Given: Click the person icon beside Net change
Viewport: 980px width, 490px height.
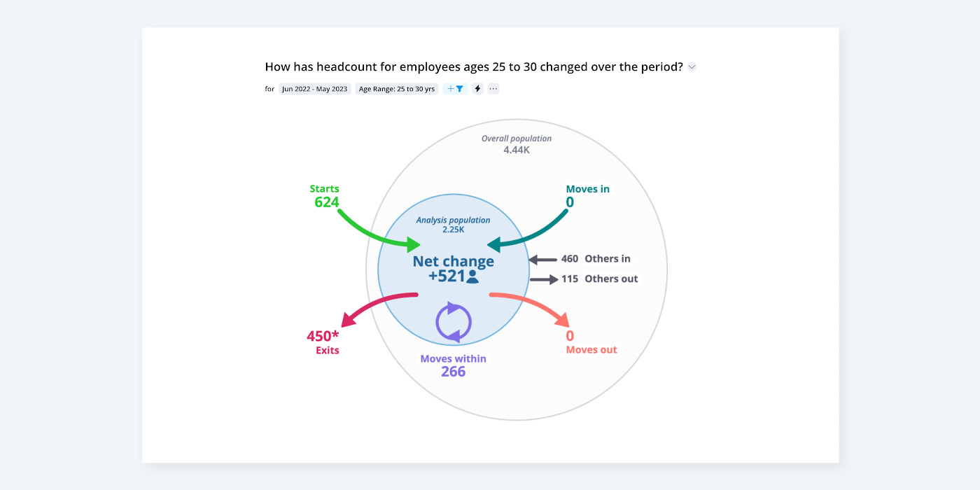Looking at the screenshot, I should [x=472, y=276].
